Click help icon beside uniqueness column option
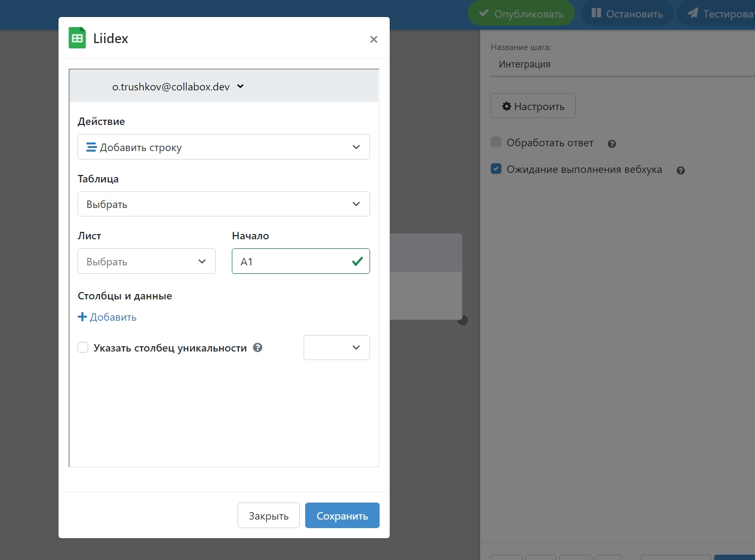The image size is (755, 560). click(258, 348)
